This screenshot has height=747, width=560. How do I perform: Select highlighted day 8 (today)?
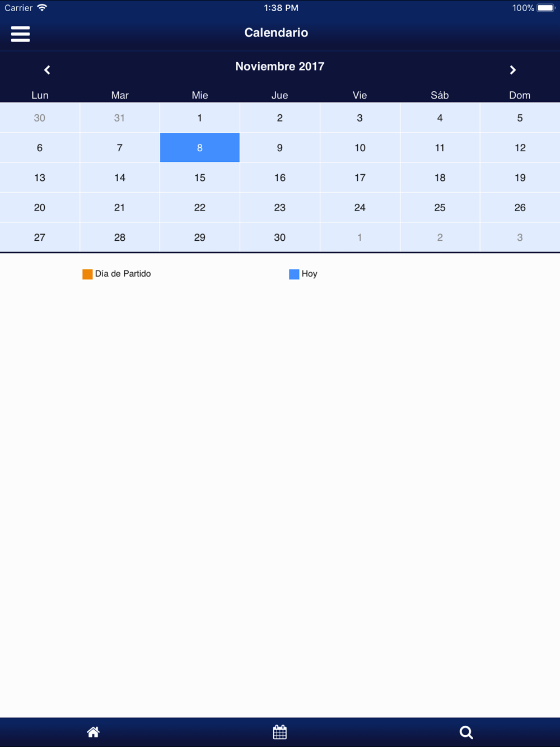tap(200, 148)
